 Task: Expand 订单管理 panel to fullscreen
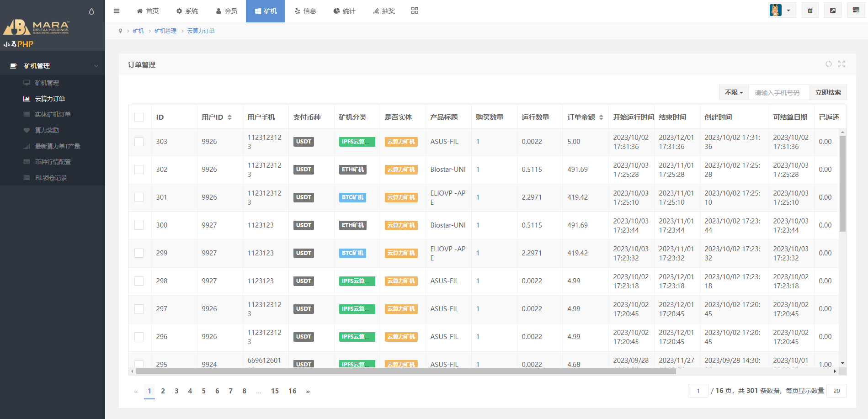pos(842,64)
